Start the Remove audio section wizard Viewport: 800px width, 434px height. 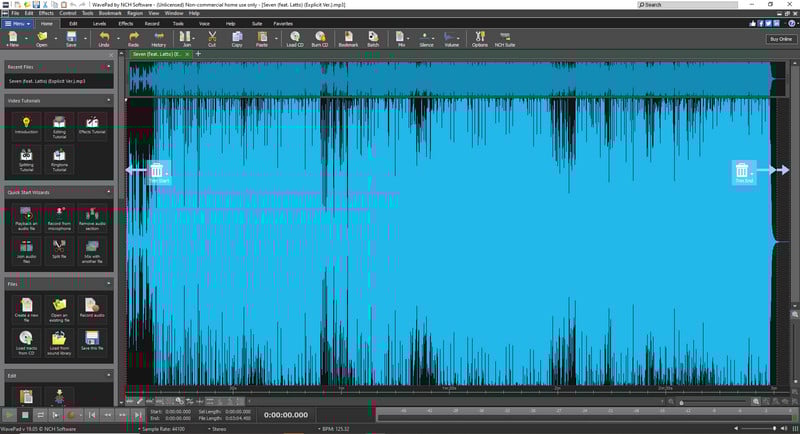click(x=92, y=218)
